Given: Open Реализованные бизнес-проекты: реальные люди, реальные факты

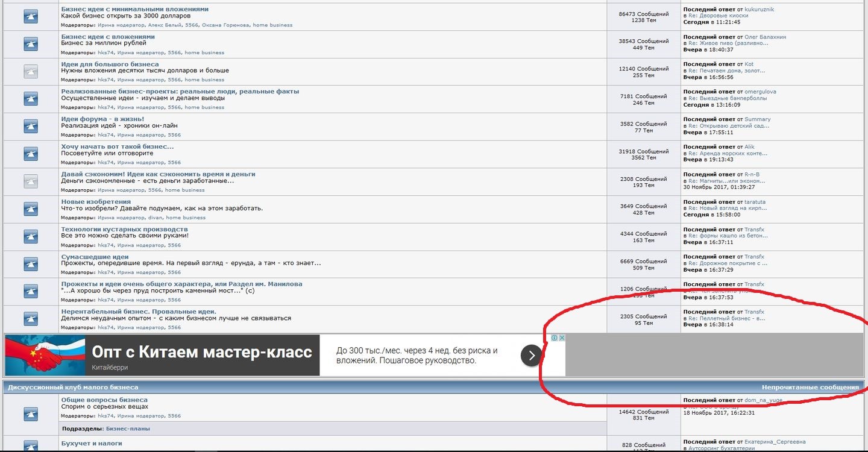Looking at the screenshot, I should pyautogui.click(x=180, y=92).
